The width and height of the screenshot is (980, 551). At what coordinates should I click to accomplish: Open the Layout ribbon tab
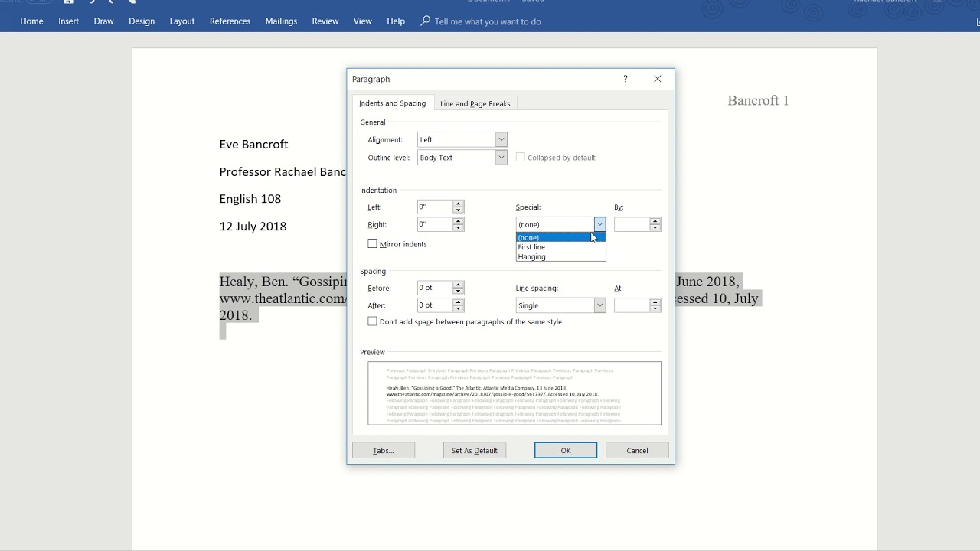[x=182, y=21]
